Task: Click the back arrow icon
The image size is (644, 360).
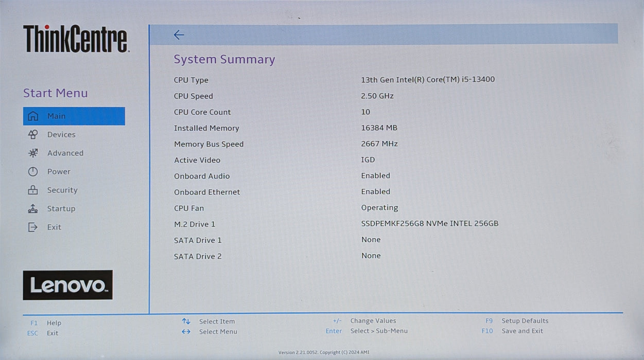Action: (179, 35)
